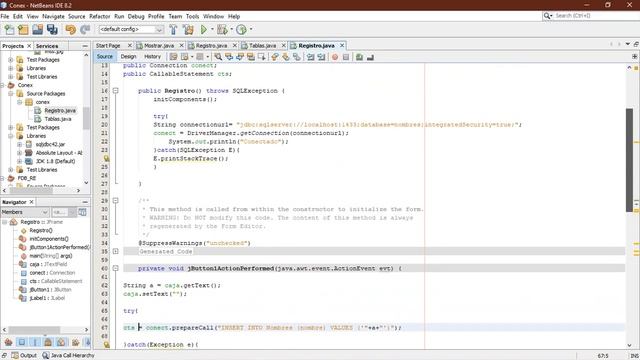The height and width of the screenshot is (360, 640).
Task: Open Project using the toolbar icon
Action: 38,29
